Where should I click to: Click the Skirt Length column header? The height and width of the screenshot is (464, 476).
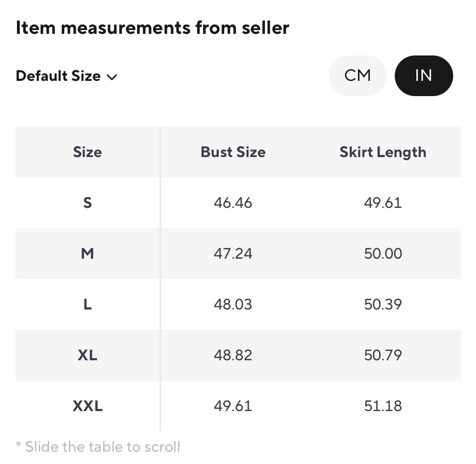(x=383, y=152)
